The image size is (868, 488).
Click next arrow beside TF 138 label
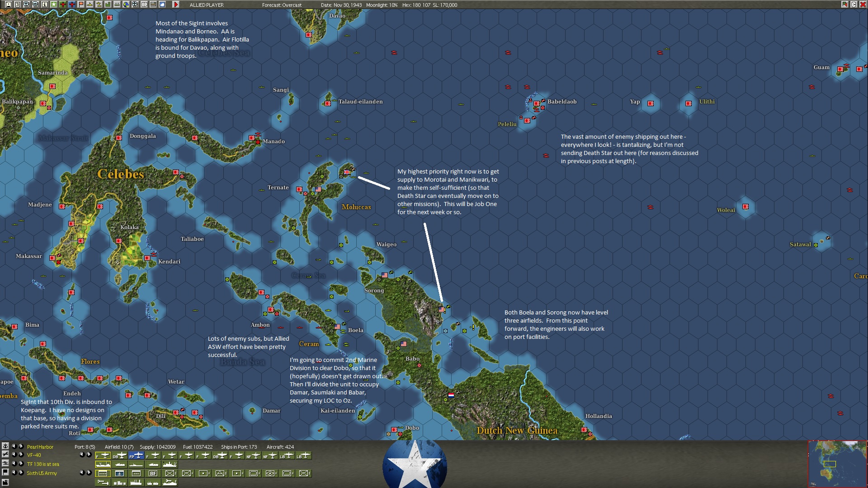point(21,464)
